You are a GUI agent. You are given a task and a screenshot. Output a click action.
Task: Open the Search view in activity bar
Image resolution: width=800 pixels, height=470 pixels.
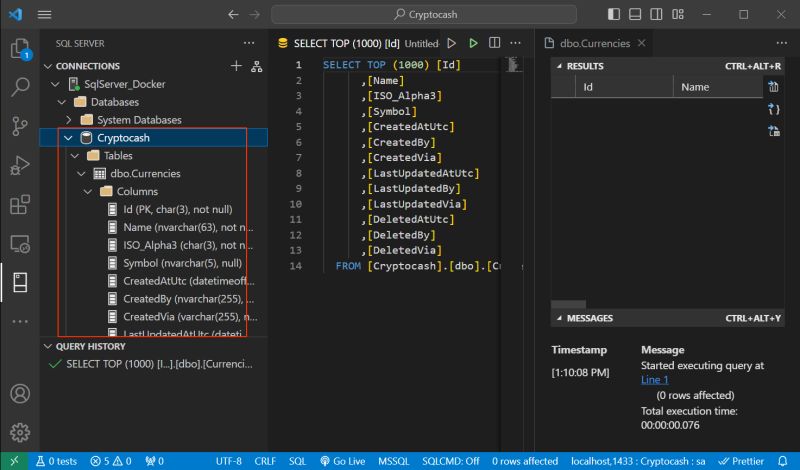click(20, 87)
